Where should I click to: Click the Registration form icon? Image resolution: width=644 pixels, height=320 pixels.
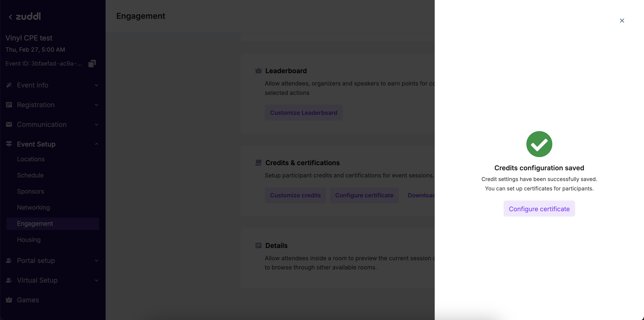(9, 105)
